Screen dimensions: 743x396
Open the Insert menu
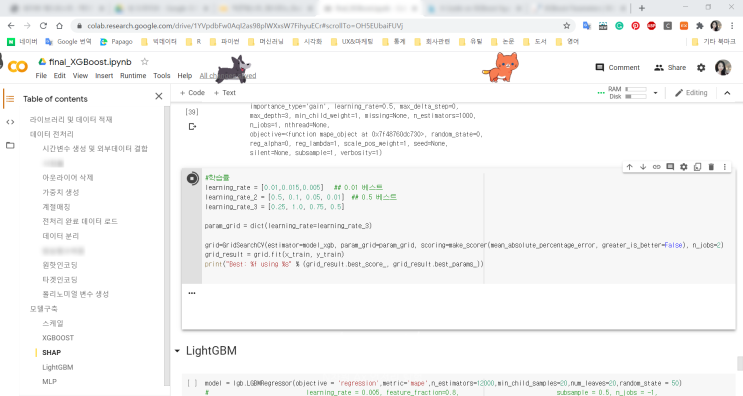point(104,76)
